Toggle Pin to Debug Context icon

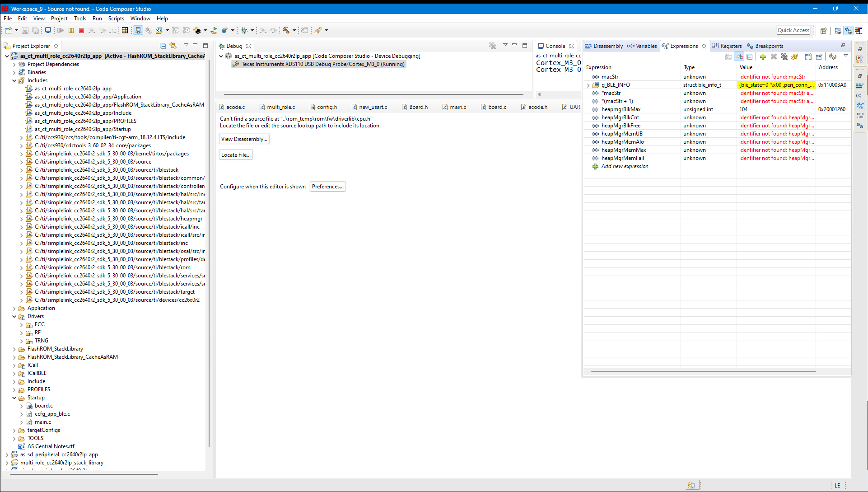tap(819, 56)
